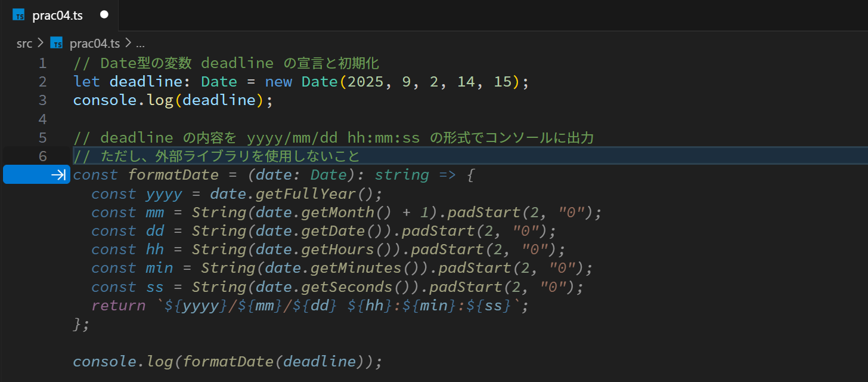This screenshot has height=382, width=868.
Task: Expand the ellipsis symbol breadcrumb
Action: (x=141, y=44)
